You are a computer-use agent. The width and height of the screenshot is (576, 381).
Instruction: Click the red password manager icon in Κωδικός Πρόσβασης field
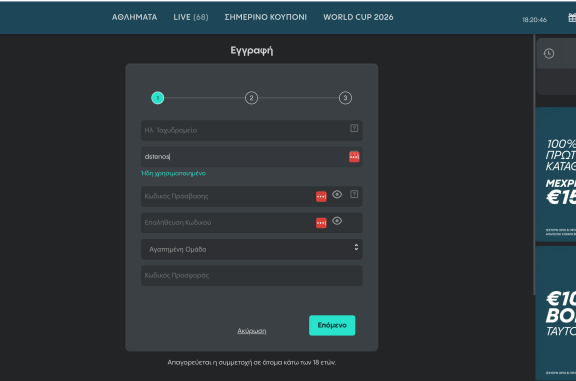pyautogui.click(x=321, y=196)
